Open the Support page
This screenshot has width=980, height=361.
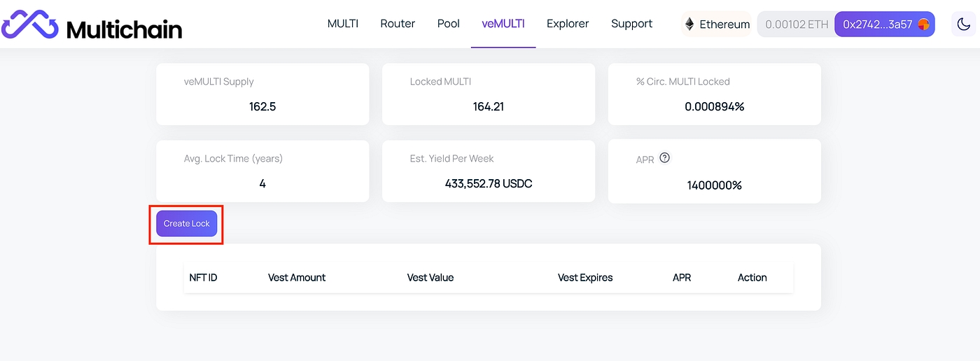[631, 24]
